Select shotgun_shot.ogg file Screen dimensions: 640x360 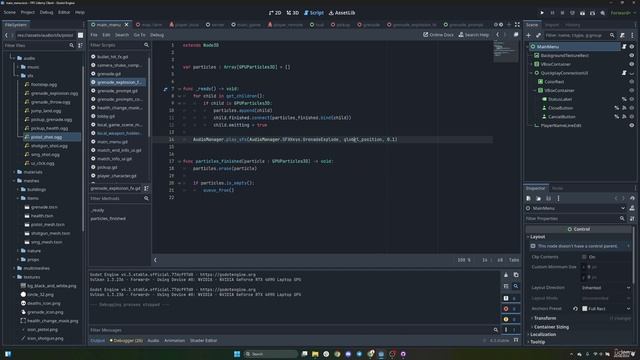pyautogui.click(x=49, y=146)
